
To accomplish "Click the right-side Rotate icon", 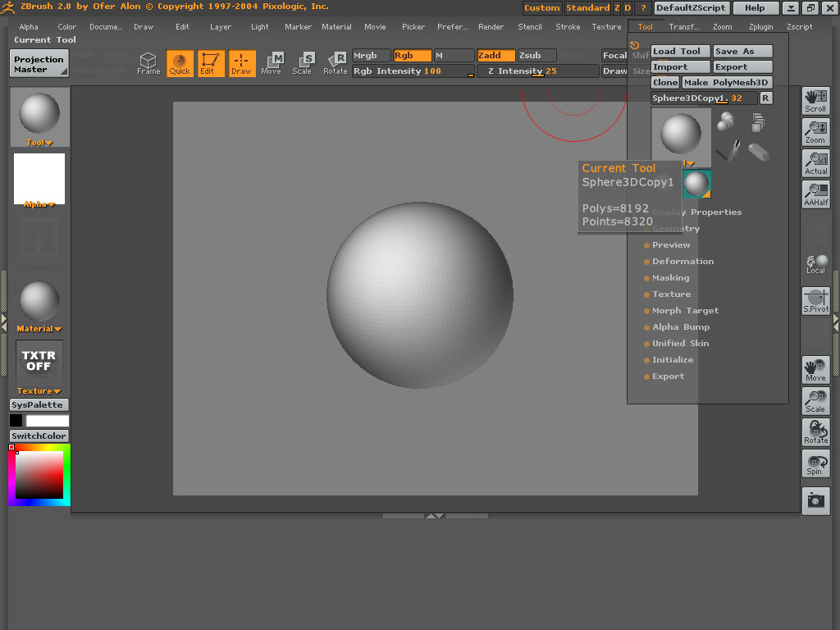I will pyautogui.click(x=816, y=431).
